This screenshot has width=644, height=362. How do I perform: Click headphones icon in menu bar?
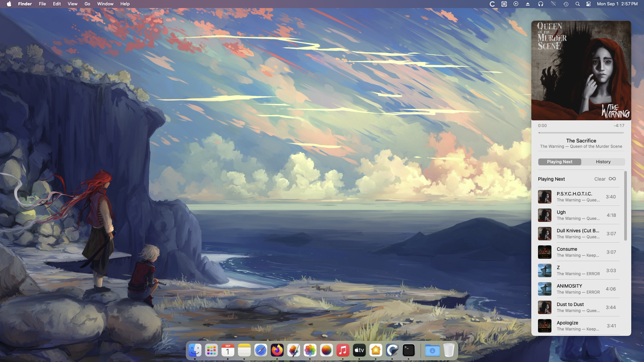[x=541, y=4]
